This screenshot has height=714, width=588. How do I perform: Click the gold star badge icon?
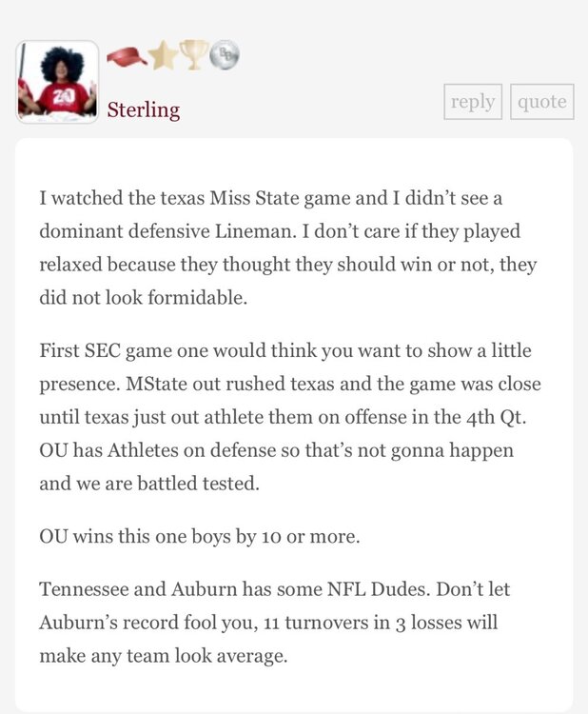coord(164,57)
